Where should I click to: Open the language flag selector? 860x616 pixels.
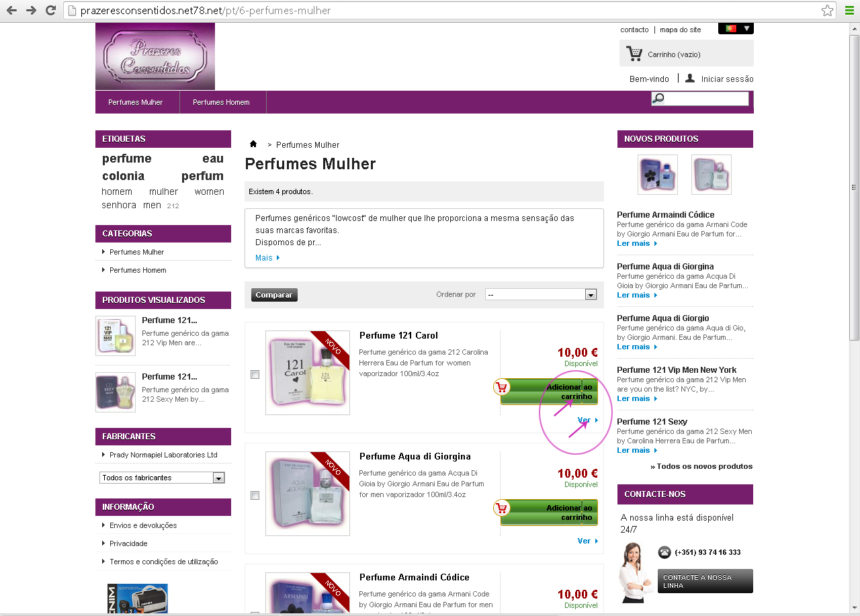point(736,28)
